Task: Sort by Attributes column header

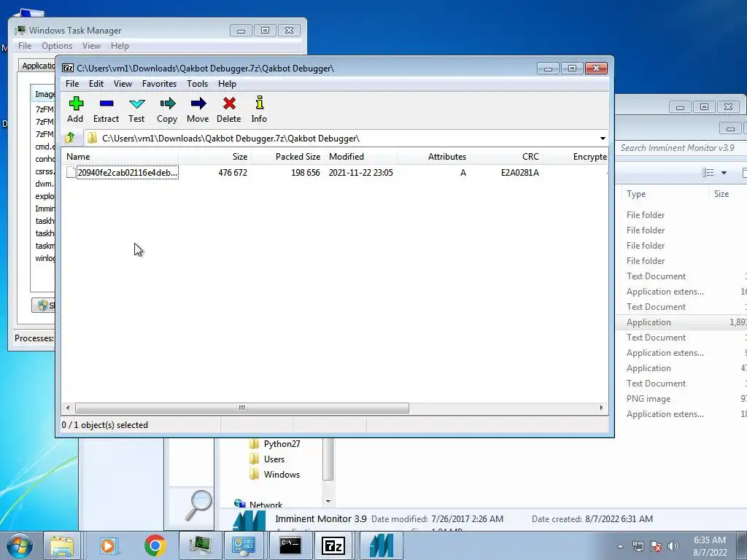Action: pyautogui.click(x=433, y=157)
